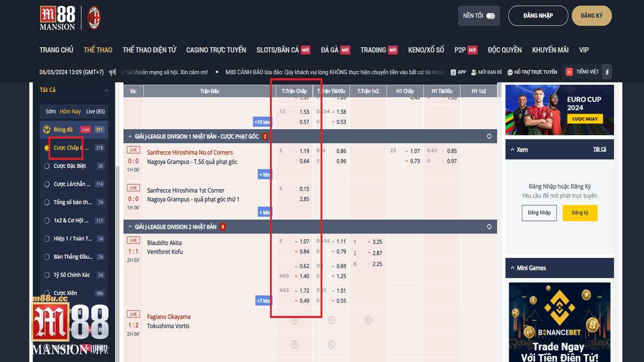Click the Fagiano Okayama team name
The height and width of the screenshot is (362, 644).
(x=169, y=317)
